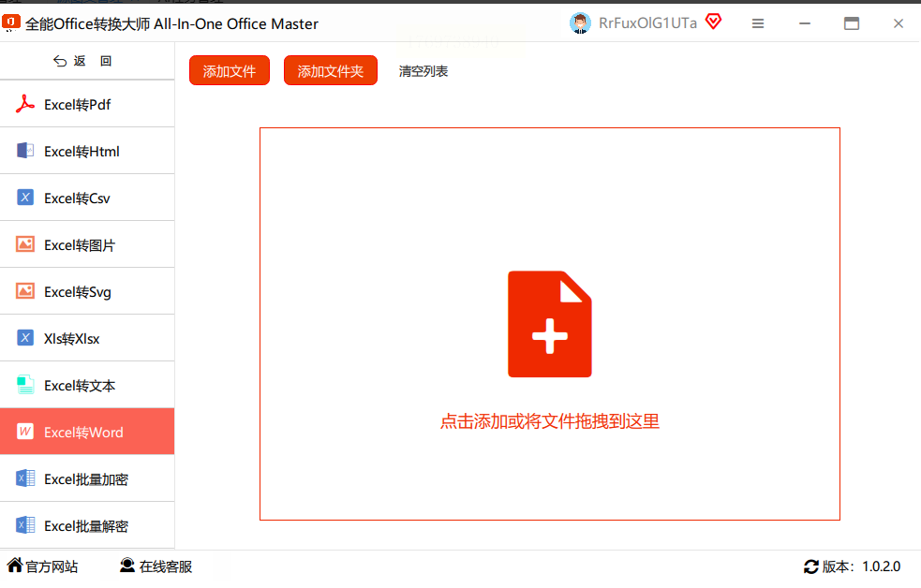
Task: Select Excel转Pdf label in the sidebar
Action: (77, 105)
